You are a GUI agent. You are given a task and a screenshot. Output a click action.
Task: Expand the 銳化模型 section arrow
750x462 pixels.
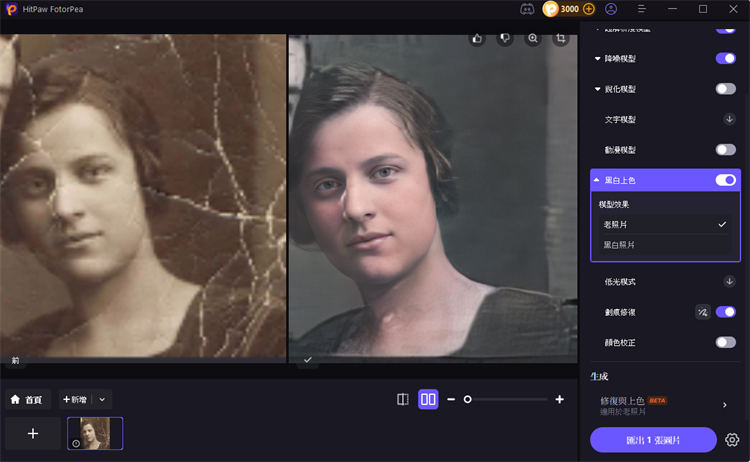(x=597, y=89)
